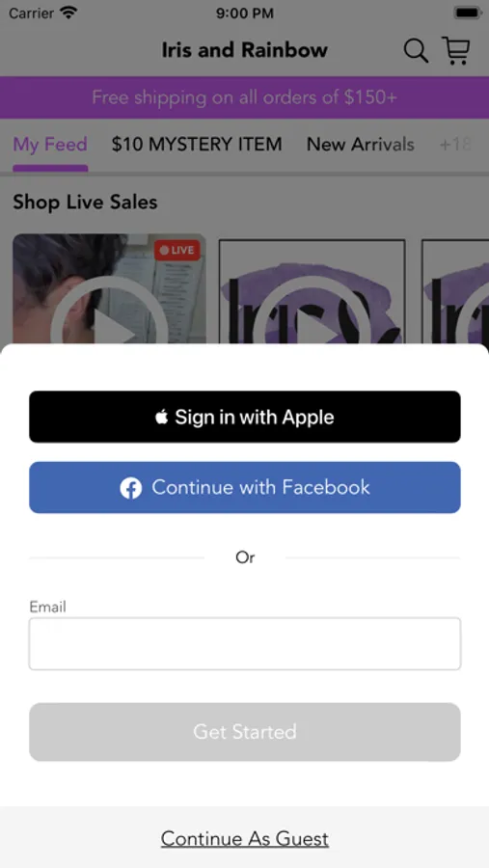Check the Wi-Fi status icon

(x=68, y=13)
